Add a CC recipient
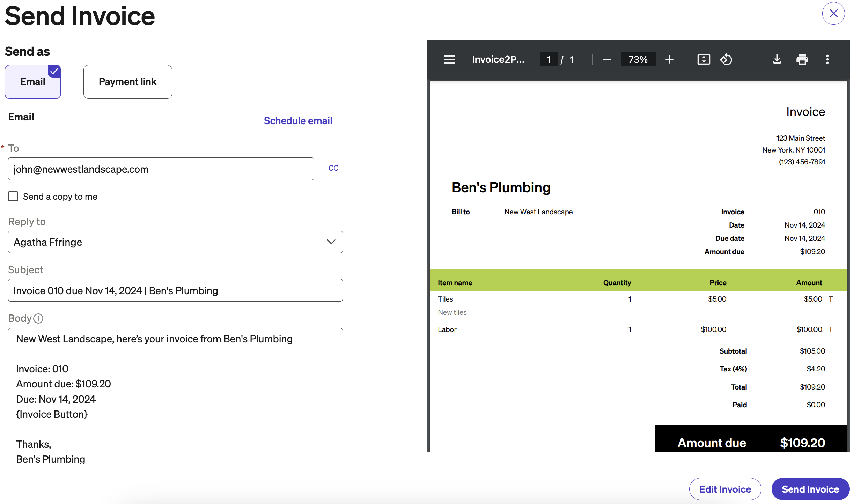 coord(333,168)
